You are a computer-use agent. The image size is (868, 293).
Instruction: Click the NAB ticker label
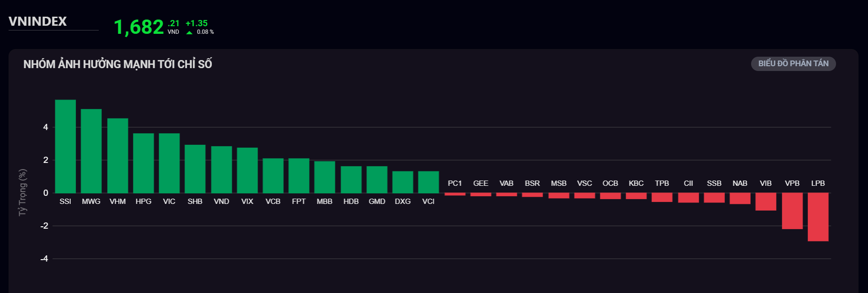740,183
